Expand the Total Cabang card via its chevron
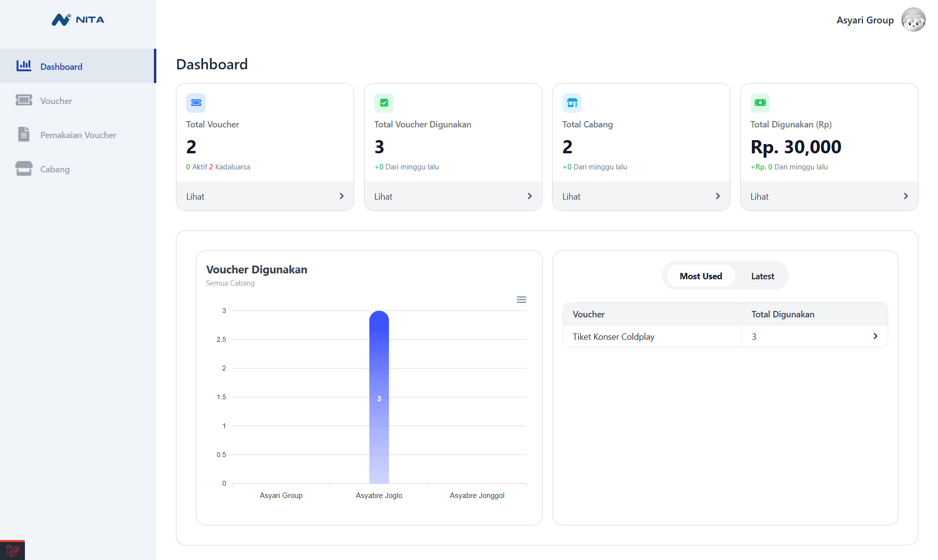This screenshot has height=560, width=938. (717, 196)
